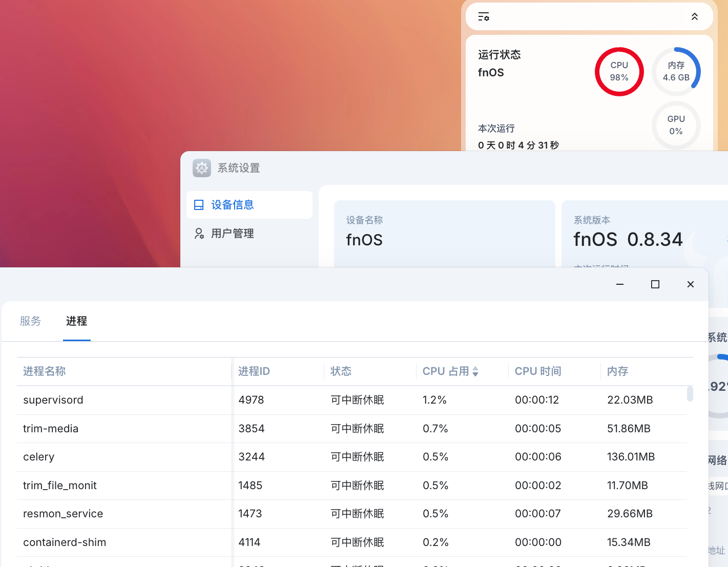Switch to the 服务 tab
Image resolution: width=728 pixels, height=567 pixels.
[30, 321]
